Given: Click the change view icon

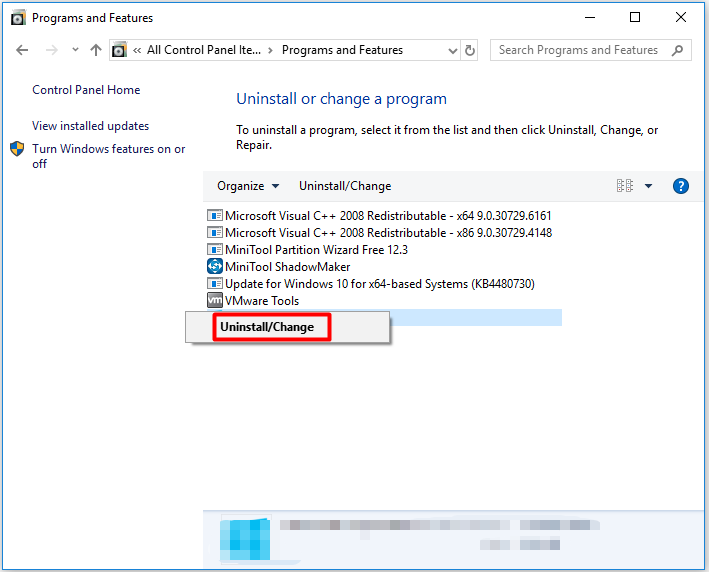Looking at the screenshot, I should 625,185.
